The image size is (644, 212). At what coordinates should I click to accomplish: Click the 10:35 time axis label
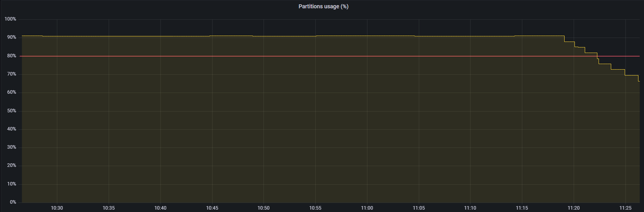pyautogui.click(x=109, y=208)
